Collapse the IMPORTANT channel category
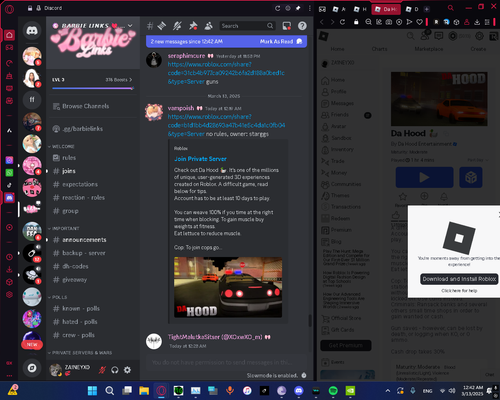 (x=64, y=228)
